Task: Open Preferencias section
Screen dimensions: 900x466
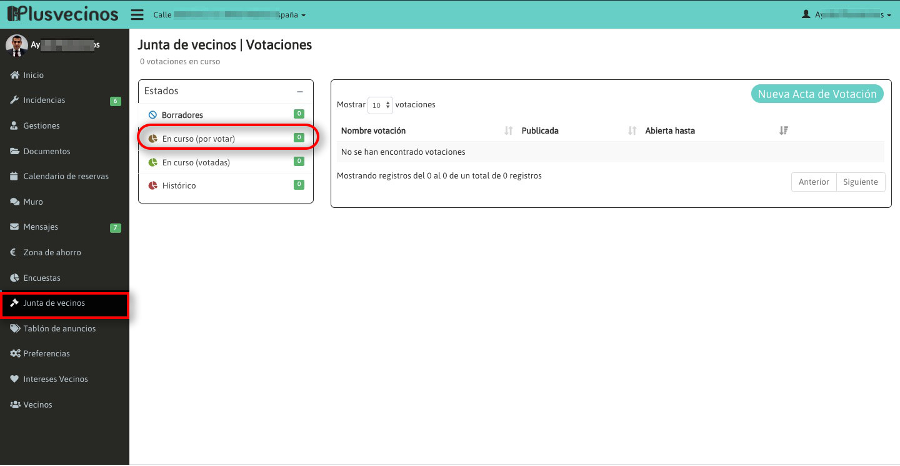Action: coord(64,354)
